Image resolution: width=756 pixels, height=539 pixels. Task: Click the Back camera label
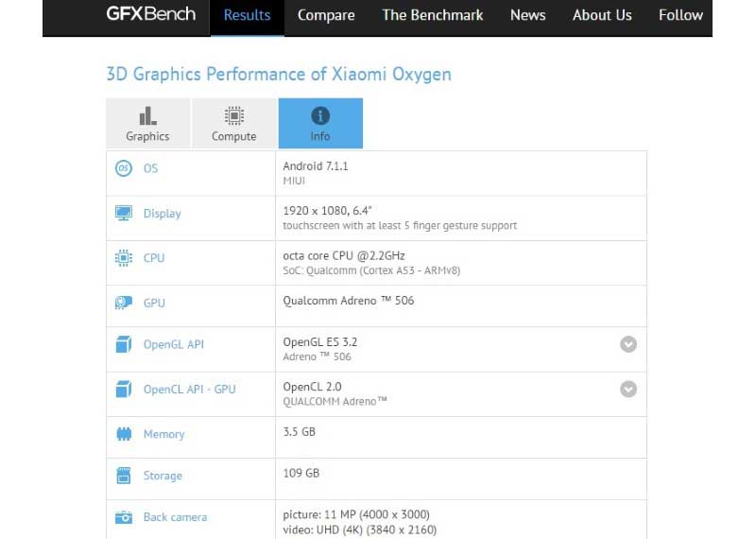175,517
